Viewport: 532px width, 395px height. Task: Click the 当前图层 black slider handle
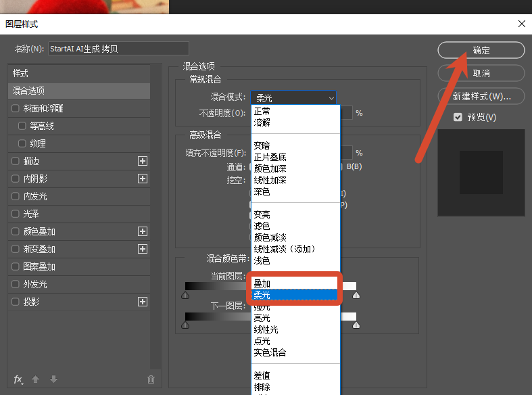[x=185, y=296]
